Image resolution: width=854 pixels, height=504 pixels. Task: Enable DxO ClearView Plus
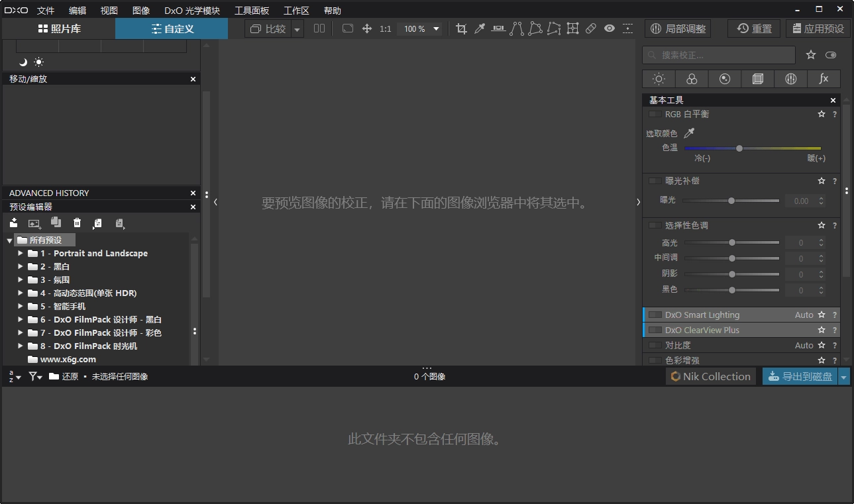point(655,330)
